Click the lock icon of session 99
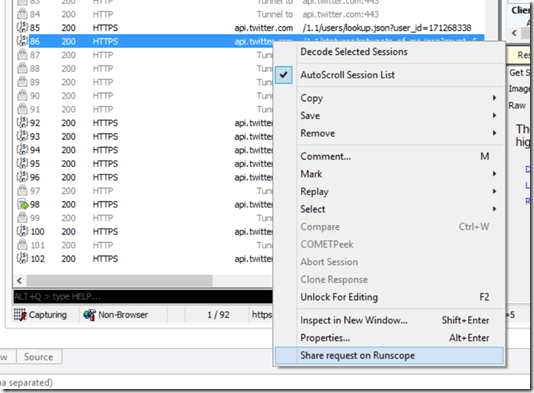Viewport: 534px width, 393px height. tap(22, 218)
